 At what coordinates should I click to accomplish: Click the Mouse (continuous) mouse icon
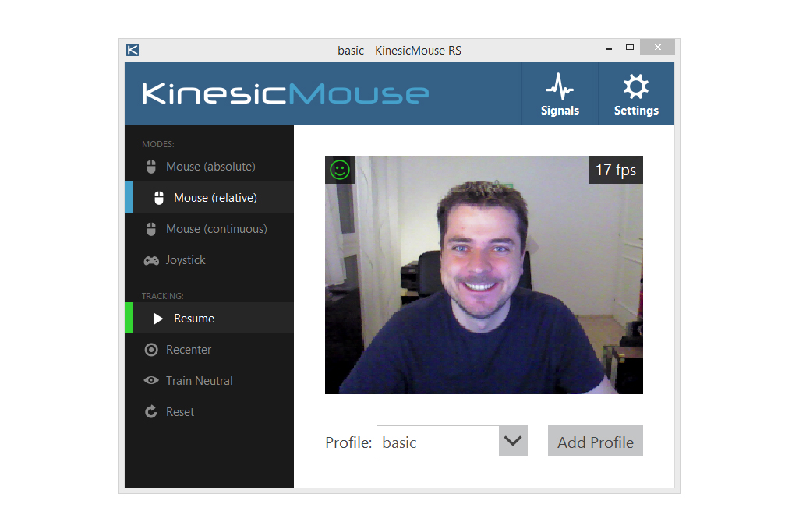(150, 229)
